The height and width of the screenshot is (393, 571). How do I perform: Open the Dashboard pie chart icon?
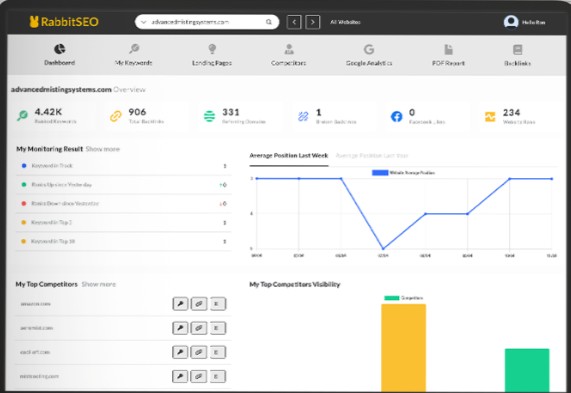[59, 49]
